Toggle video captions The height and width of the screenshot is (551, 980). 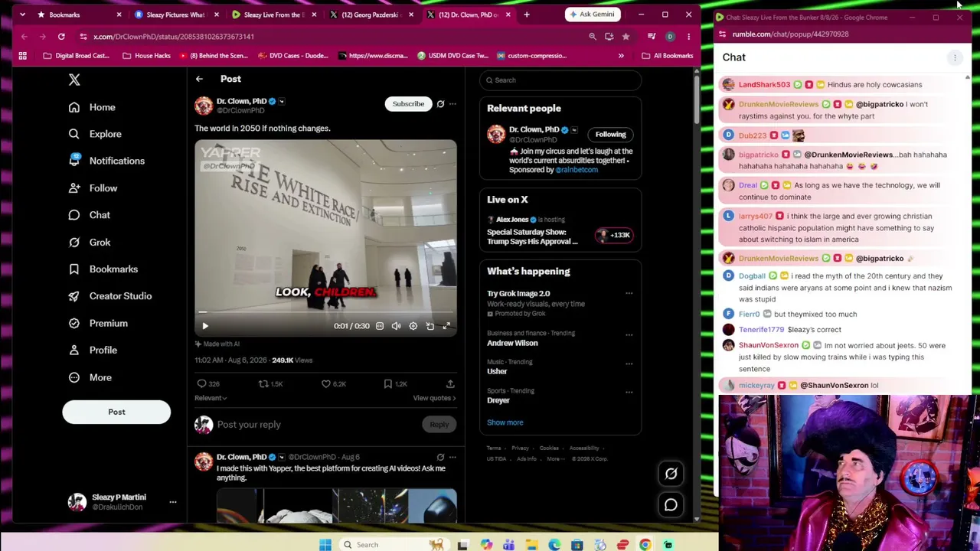pos(380,326)
